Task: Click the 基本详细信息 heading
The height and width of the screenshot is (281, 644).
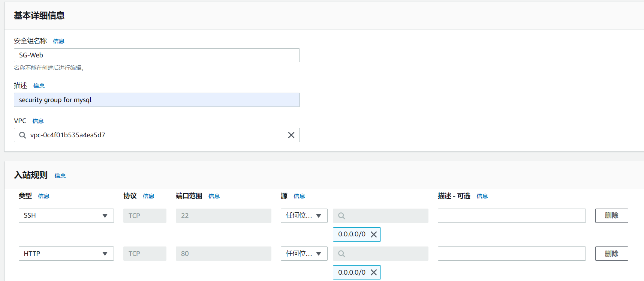Action: pyautogui.click(x=39, y=15)
